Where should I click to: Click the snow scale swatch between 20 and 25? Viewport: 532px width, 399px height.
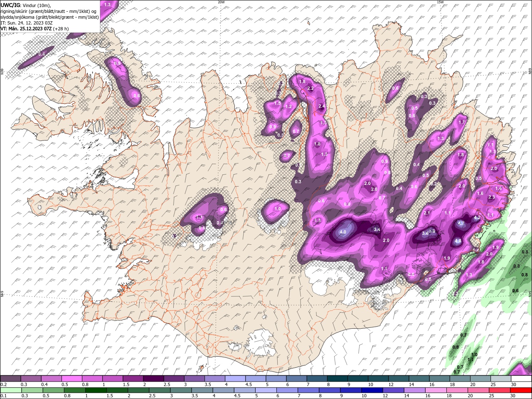pos(480,379)
